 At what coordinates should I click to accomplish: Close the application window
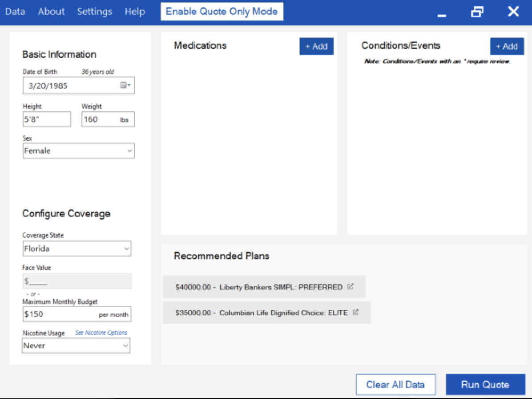click(513, 12)
